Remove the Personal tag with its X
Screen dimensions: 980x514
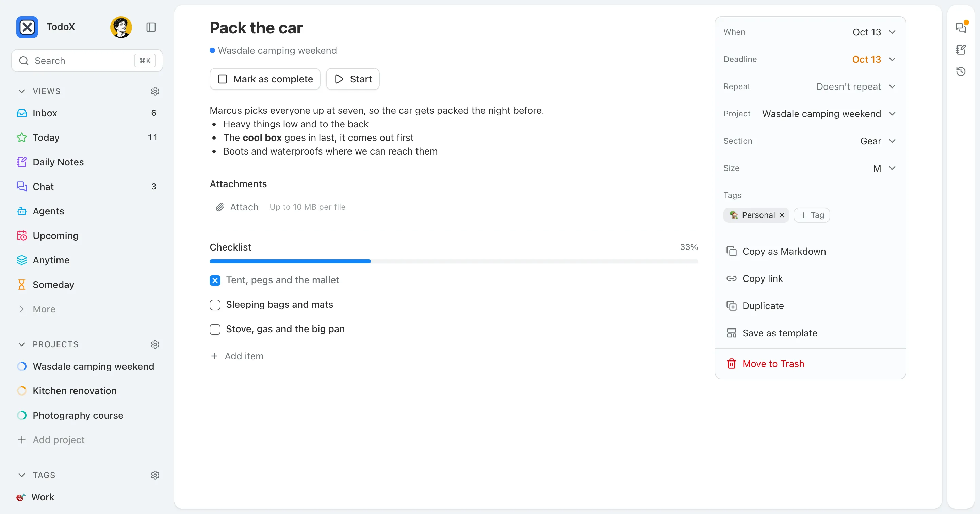782,215
